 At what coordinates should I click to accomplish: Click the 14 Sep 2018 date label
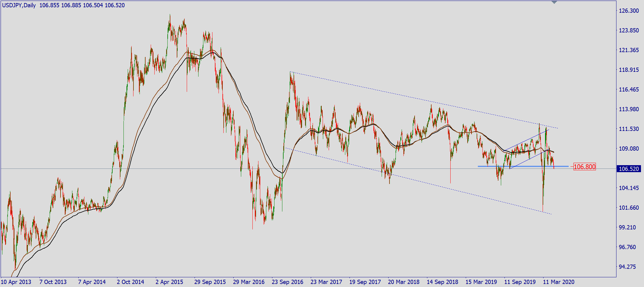442,282
